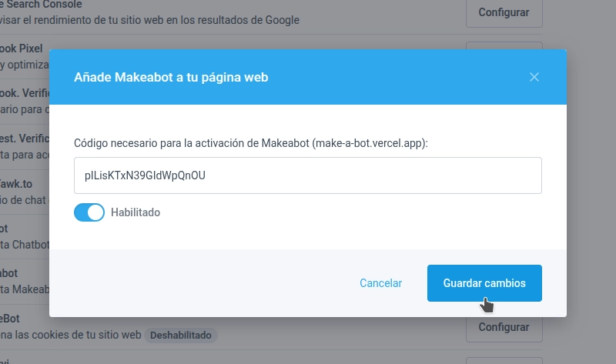616x364 pixels.
Task: Click the Google results description text in the background
Action: click(149, 20)
